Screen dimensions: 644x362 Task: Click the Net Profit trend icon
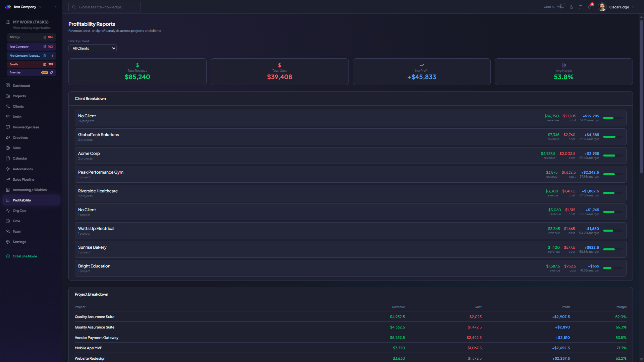[422, 65]
